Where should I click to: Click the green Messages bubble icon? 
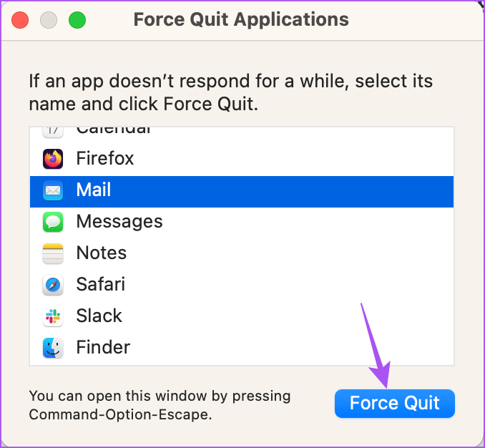54,222
